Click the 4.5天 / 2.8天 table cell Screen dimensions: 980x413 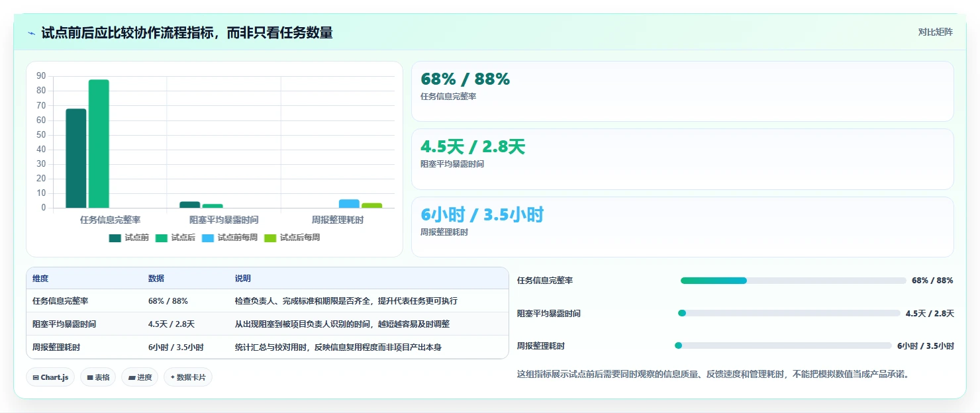tap(171, 324)
